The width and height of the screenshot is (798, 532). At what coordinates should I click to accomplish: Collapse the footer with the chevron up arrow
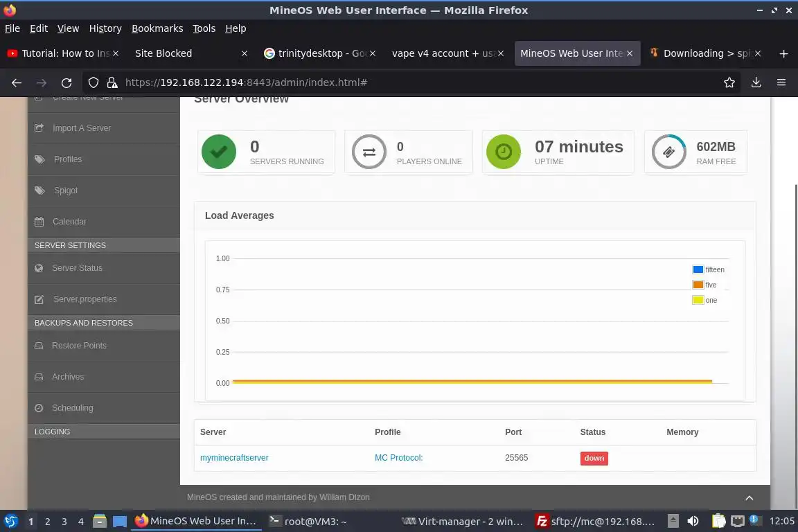749,498
